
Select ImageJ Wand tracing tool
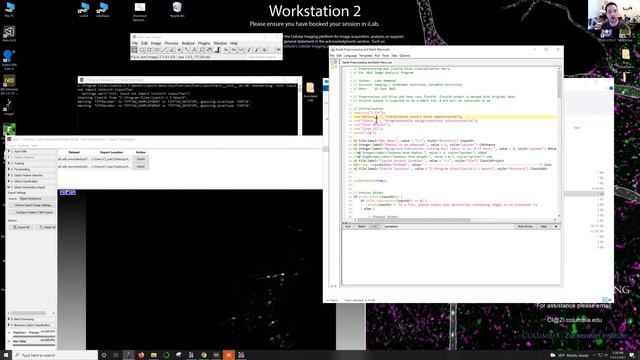pyautogui.click(x=187, y=50)
